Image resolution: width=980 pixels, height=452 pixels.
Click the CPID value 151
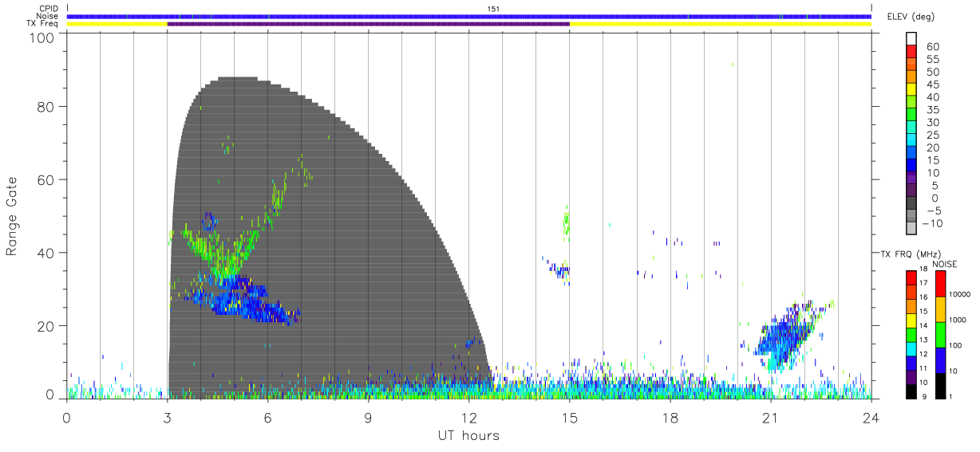tap(493, 8)
